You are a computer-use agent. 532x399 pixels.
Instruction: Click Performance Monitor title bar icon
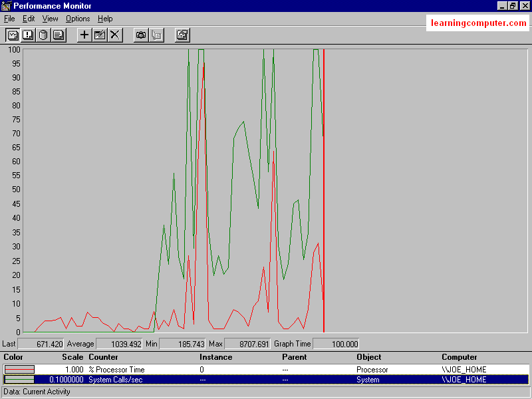(6, 6)
